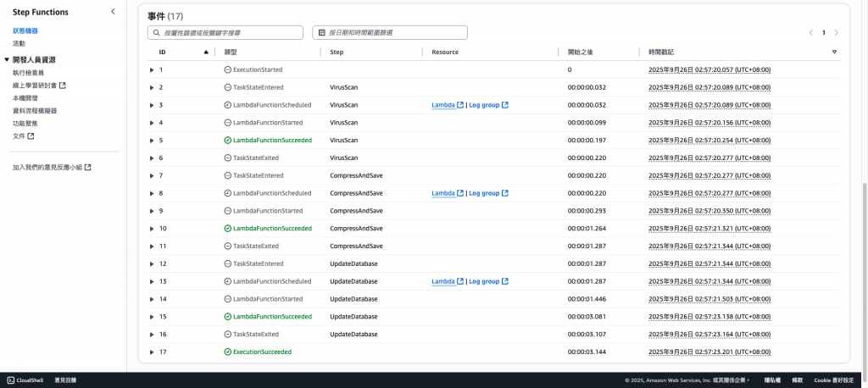Expand event row 8 details
This screenshot has height=388, width=868.
click(153, 193)
